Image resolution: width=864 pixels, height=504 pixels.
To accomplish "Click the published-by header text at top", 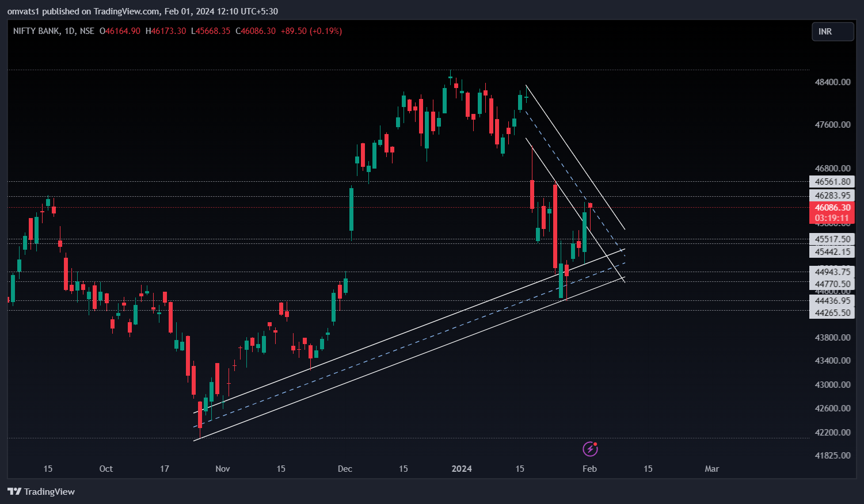I will click(143, 12).
